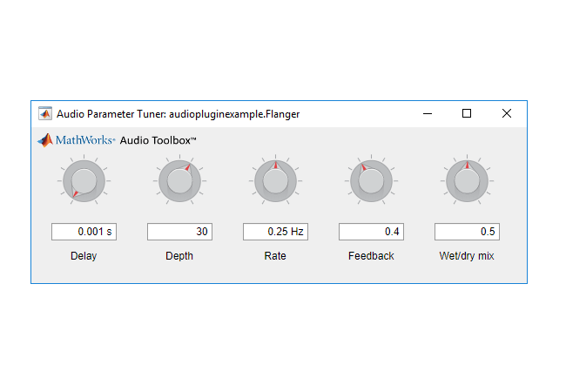Minimize the Audio Parameter Tuner window

coord(427,113)
